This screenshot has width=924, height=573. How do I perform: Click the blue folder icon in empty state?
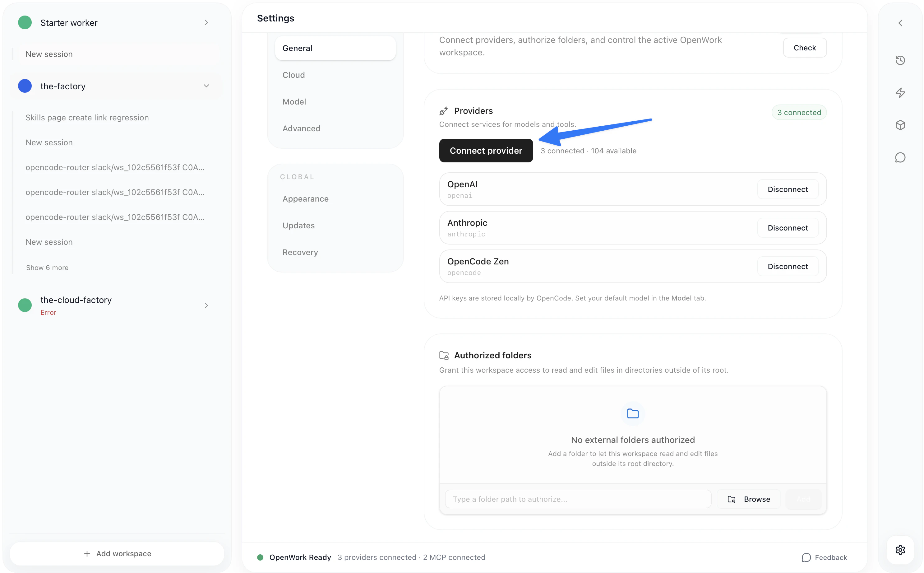click(632, 413)
